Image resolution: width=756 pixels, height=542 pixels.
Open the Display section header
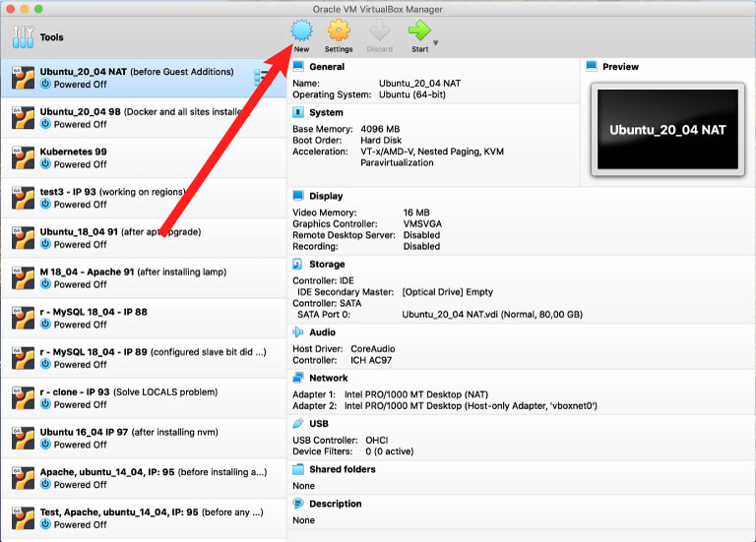(326, 196)
